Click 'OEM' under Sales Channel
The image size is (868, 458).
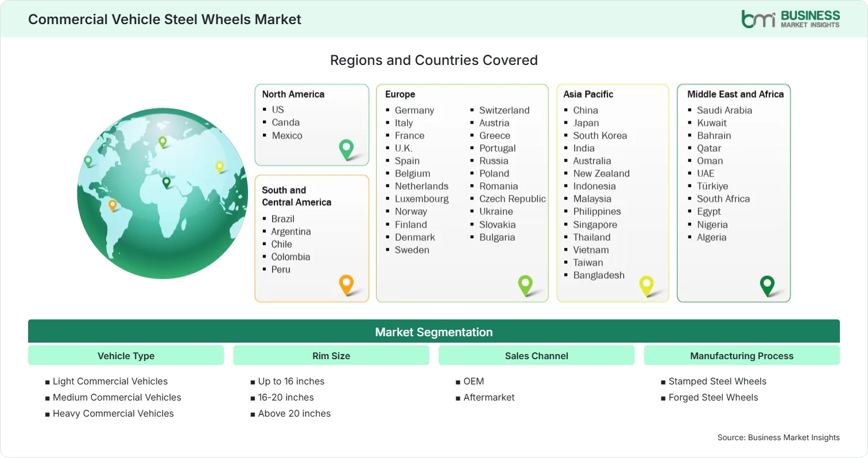pos(473,381)
